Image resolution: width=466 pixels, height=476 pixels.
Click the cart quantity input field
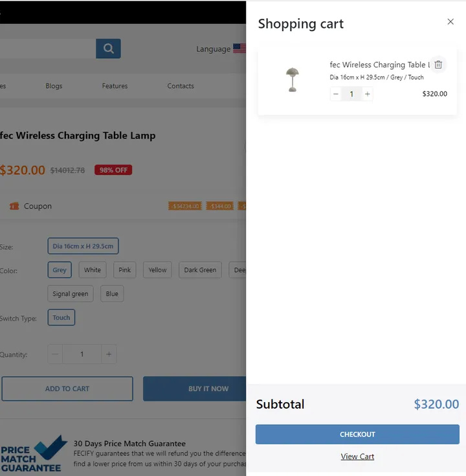pos(351,94)
